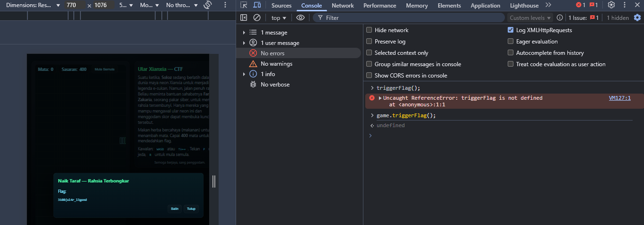Viewport: 644px width, 225px height.
Task: Uncheck Log XMLHttpRequests checkbox
Action: tap(511, 30)
